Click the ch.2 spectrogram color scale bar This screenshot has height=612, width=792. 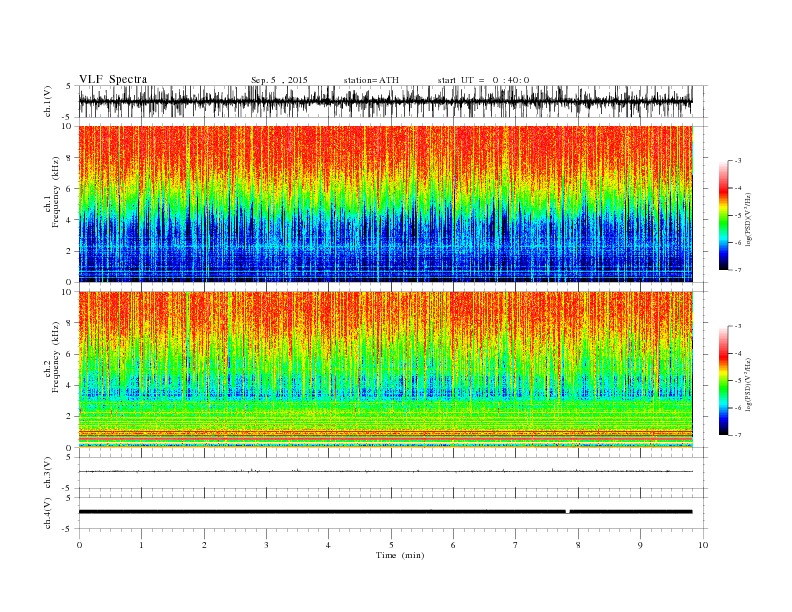pos(723,380)
